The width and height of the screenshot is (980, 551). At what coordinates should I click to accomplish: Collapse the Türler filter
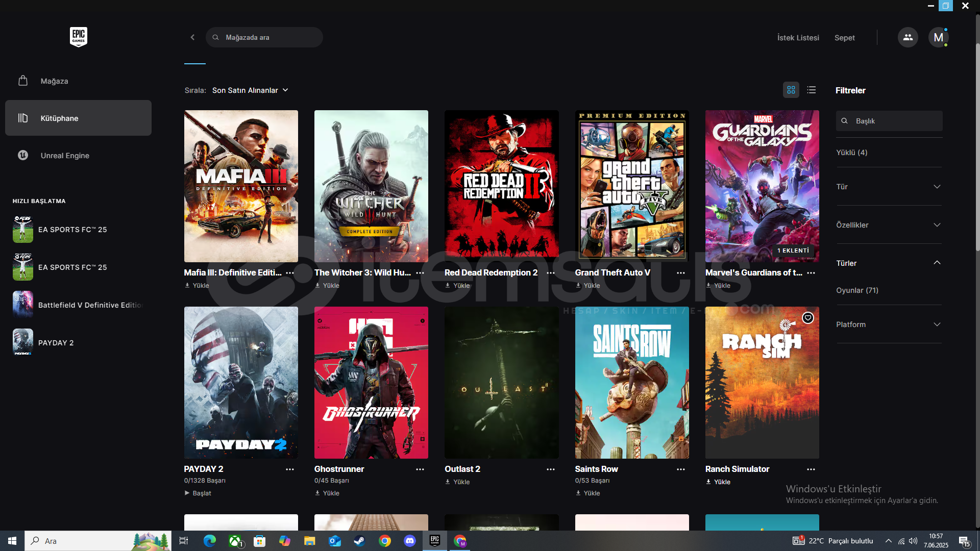(x=889, y=263)
